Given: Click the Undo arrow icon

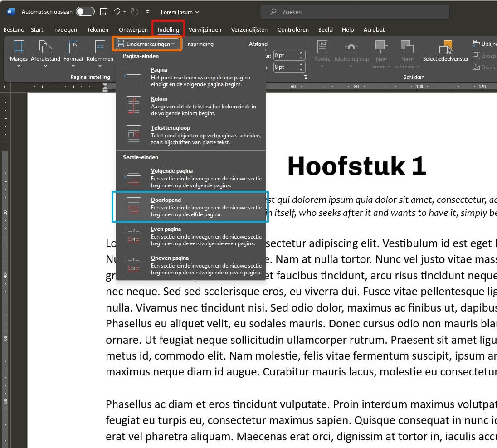Looking at the screenshot, I should pos(117,12).
